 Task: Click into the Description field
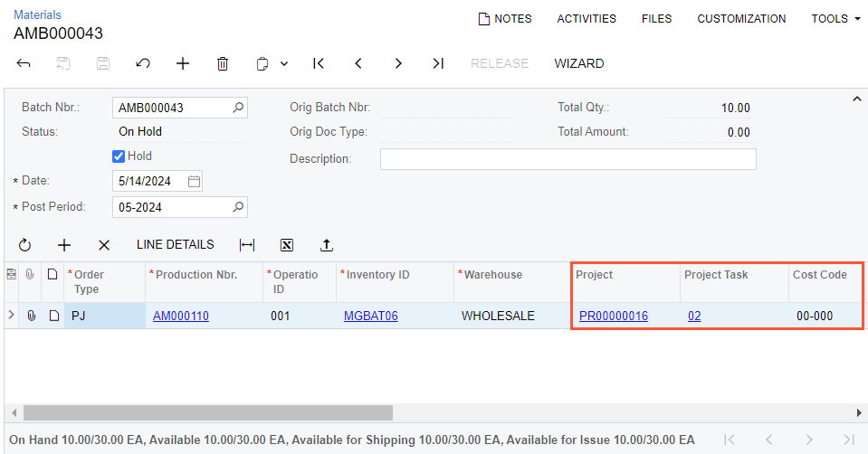(568, 159)
